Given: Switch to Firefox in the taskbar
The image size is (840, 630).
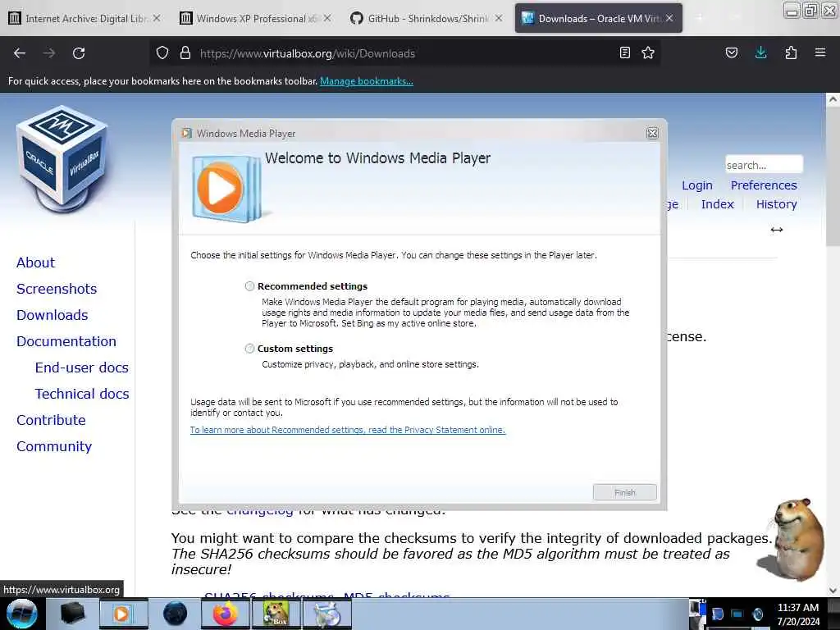Looking at the screenshot, I should (226, 614).
